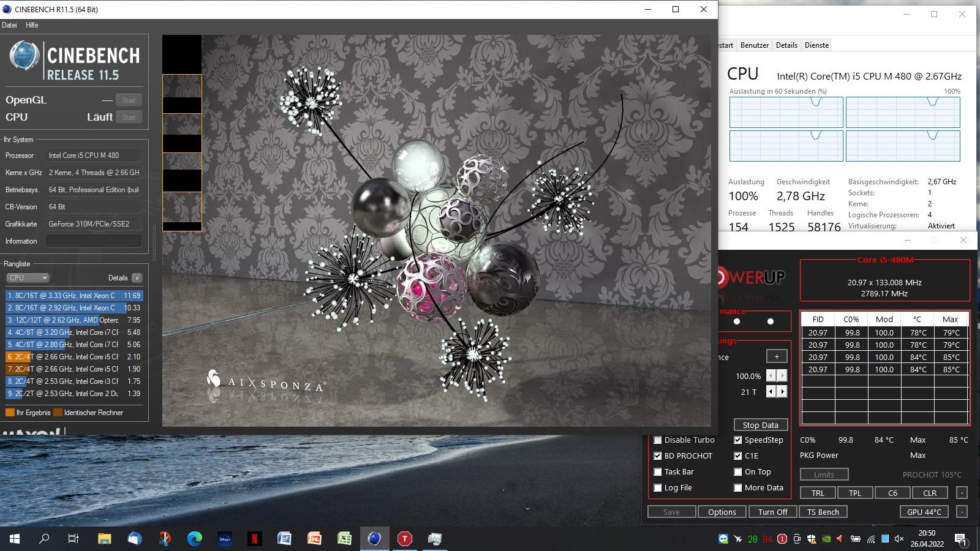980x551 pixels.
Task: Open Hilfe menu in Cinebench
Action: click(32, 25)
